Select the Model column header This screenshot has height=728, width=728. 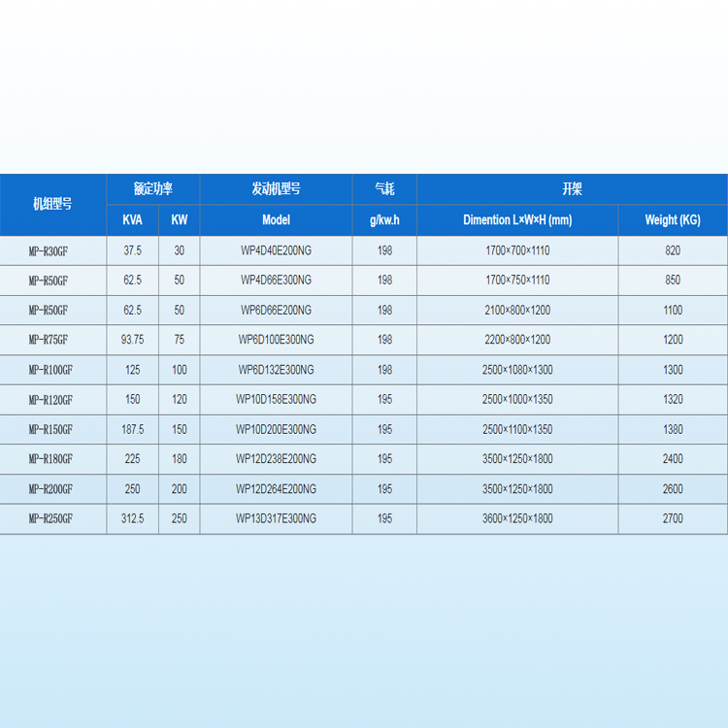pyautogui.click(x=276, y=220)
